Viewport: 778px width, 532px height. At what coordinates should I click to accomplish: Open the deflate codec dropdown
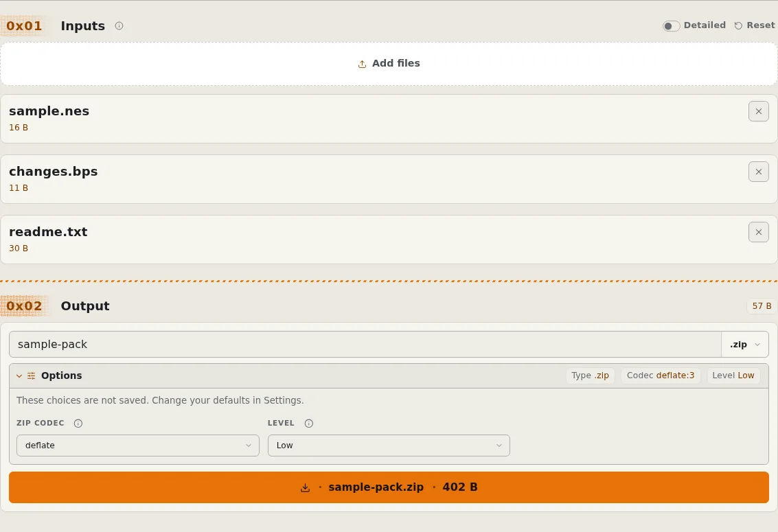tap(138, 446)
